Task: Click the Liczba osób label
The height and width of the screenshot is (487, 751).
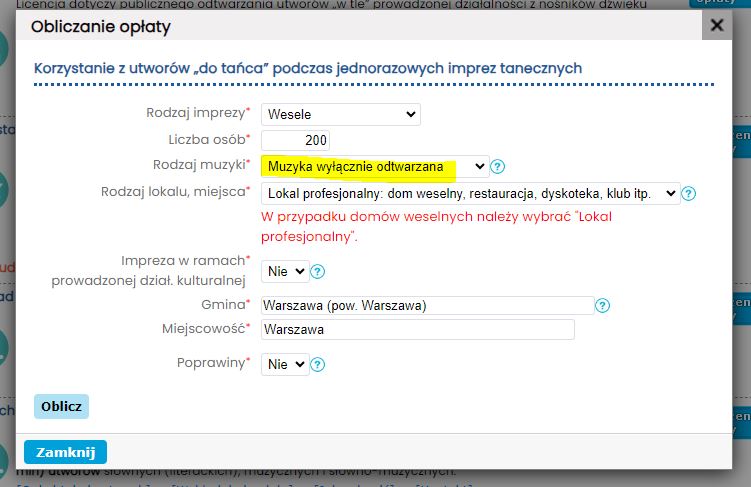Action: pos(209,139)
